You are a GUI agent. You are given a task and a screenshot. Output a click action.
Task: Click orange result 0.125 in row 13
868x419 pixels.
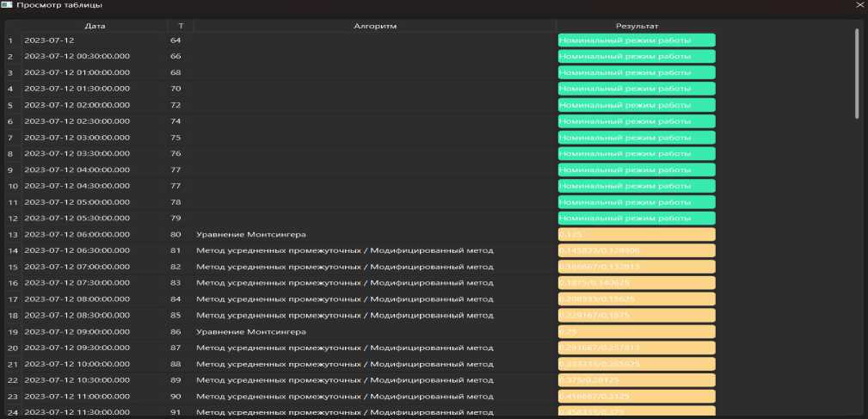point(637,234)
